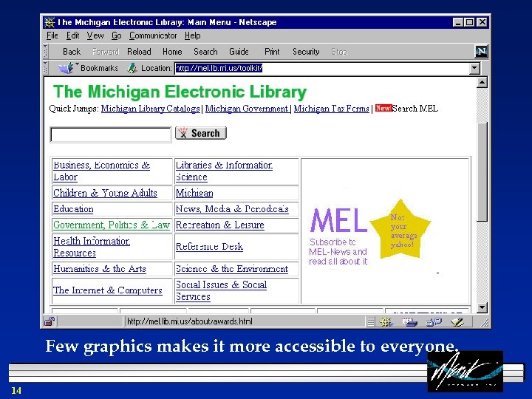Click the Home toolbar button
Screen dimensions: 532x399
point(172,52)
